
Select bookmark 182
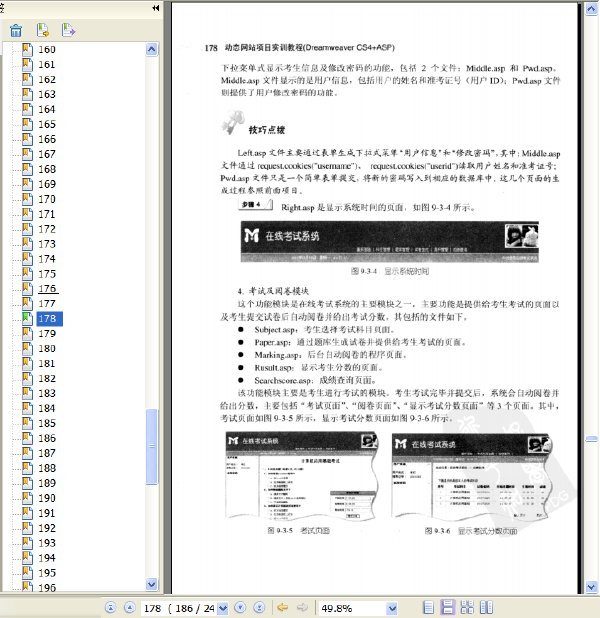[x=47, y=378]
